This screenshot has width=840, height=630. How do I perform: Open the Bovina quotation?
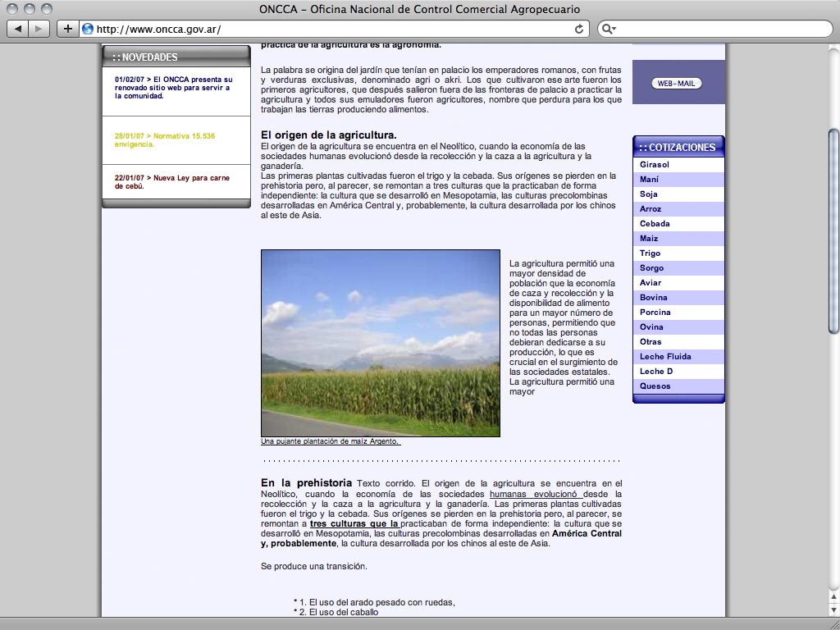(678, 297)
